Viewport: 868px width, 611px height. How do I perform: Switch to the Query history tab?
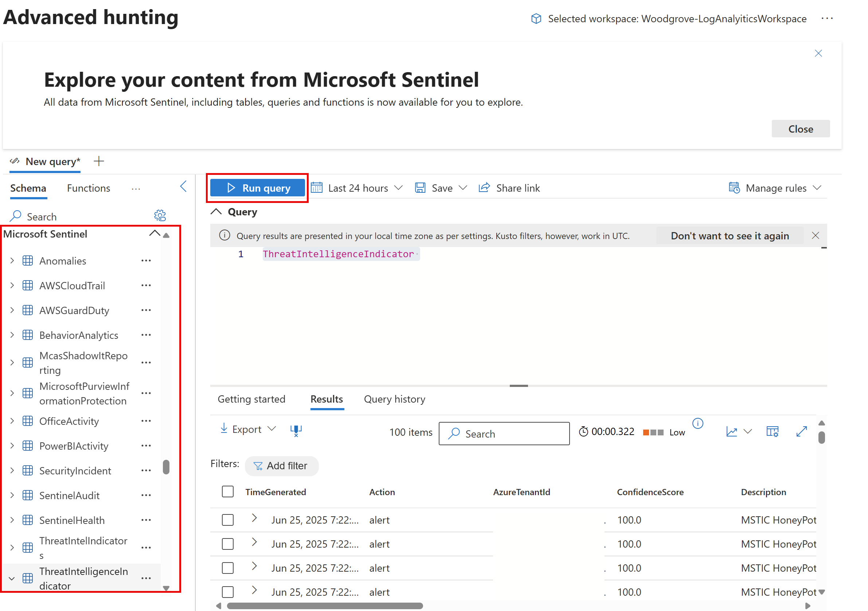[x=394, y=399]
